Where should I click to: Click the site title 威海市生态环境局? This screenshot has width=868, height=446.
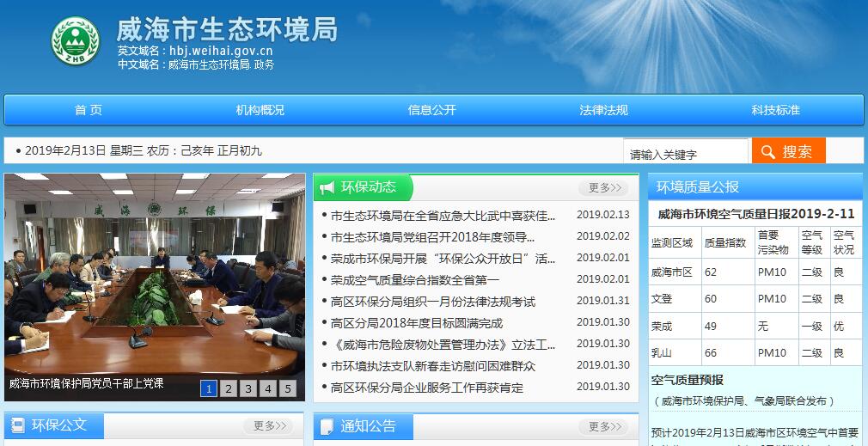point(226,30)
